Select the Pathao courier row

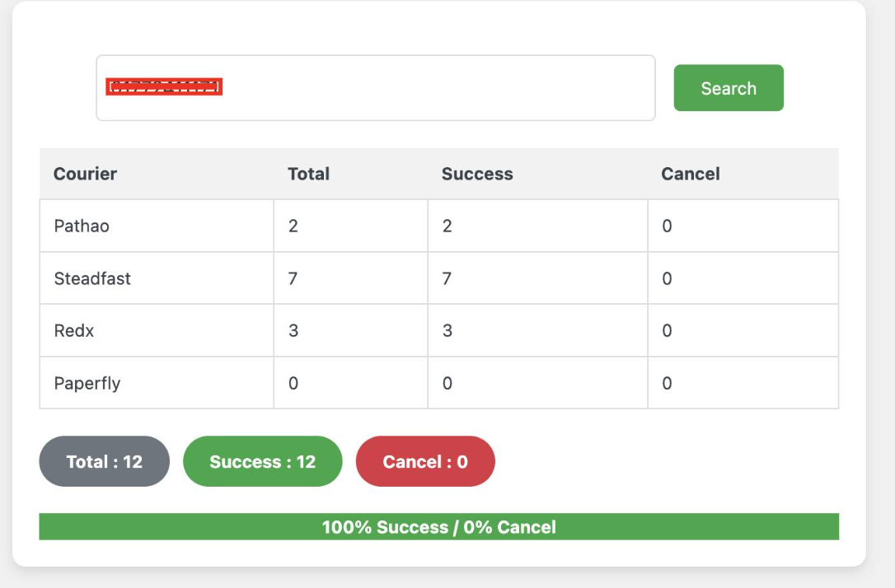click(x=82, y=226)
